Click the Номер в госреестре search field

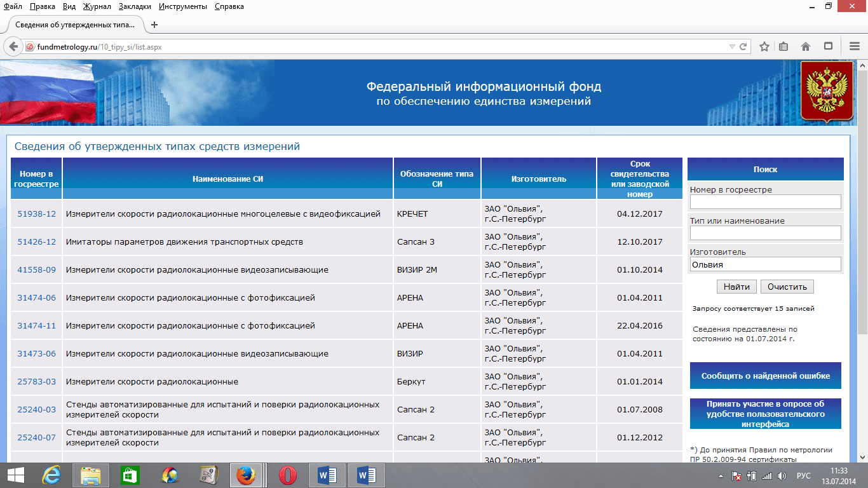coord(765,202)
